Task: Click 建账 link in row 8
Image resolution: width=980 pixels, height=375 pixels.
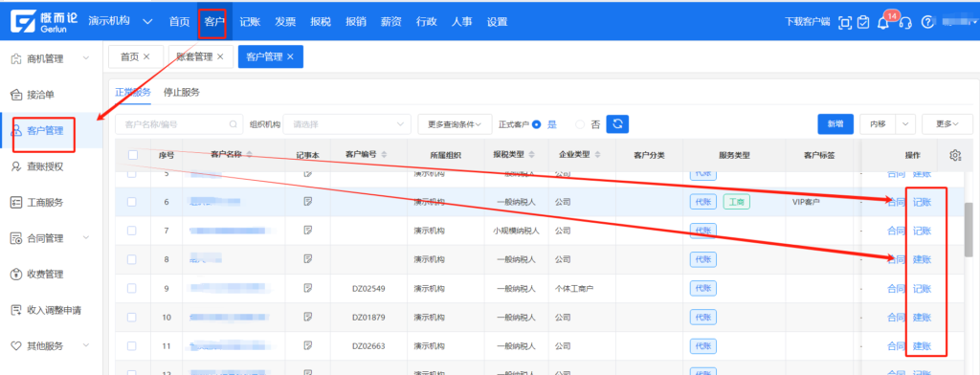Action: coord(922,259)
